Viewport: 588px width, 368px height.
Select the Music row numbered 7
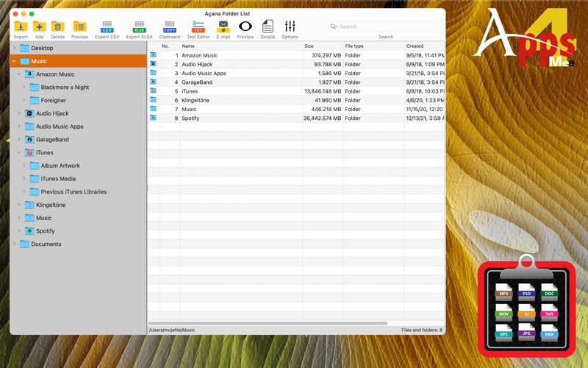[x=296, y=109]
